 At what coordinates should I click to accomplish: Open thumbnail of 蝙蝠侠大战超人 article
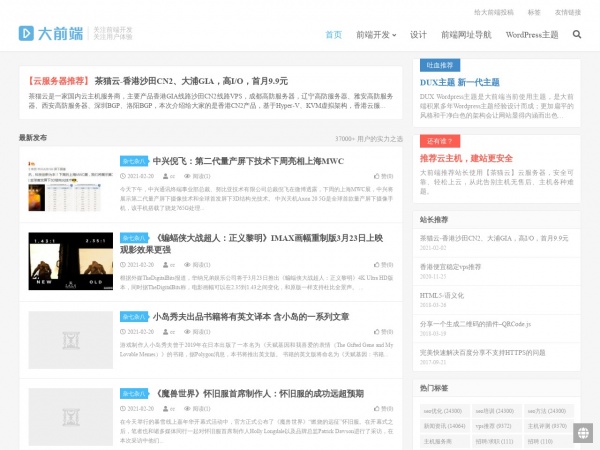coord(70,261)
